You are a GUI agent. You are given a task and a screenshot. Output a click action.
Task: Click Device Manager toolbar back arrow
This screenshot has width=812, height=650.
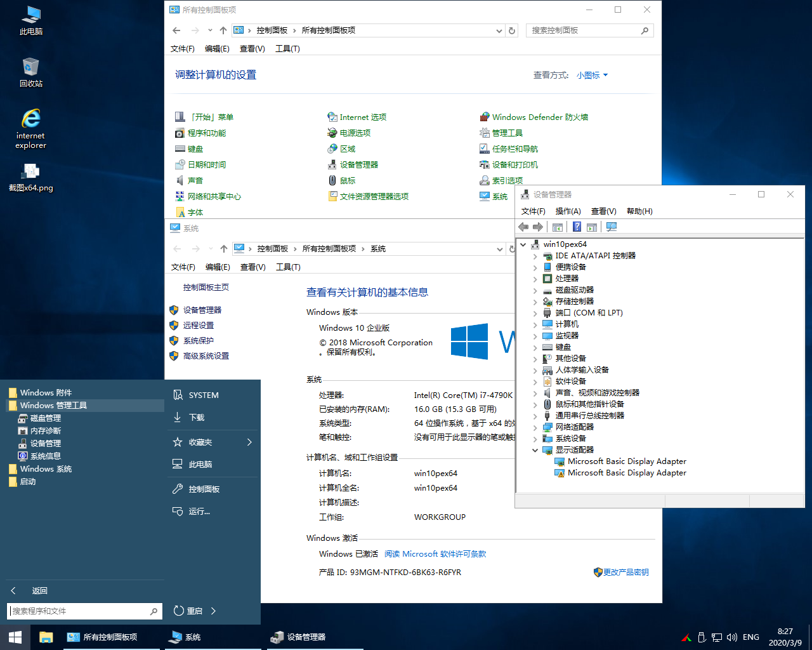coord(523,227)
